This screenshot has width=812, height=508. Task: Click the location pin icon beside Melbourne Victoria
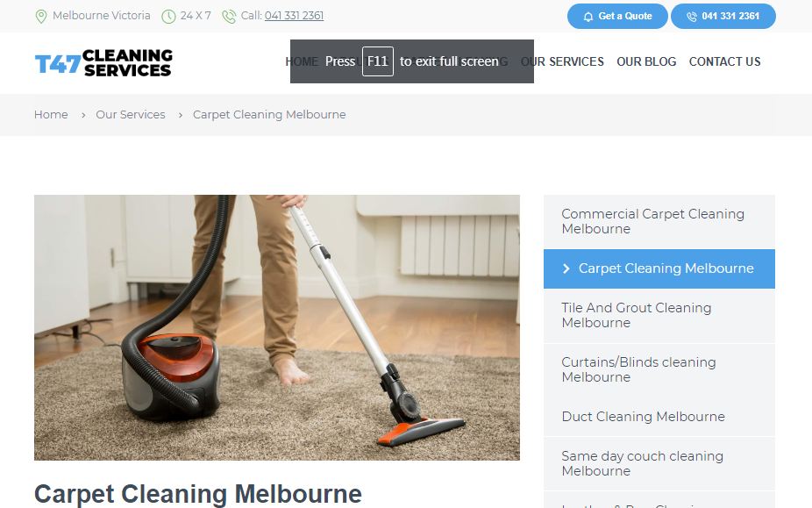[x=40, y=17]
